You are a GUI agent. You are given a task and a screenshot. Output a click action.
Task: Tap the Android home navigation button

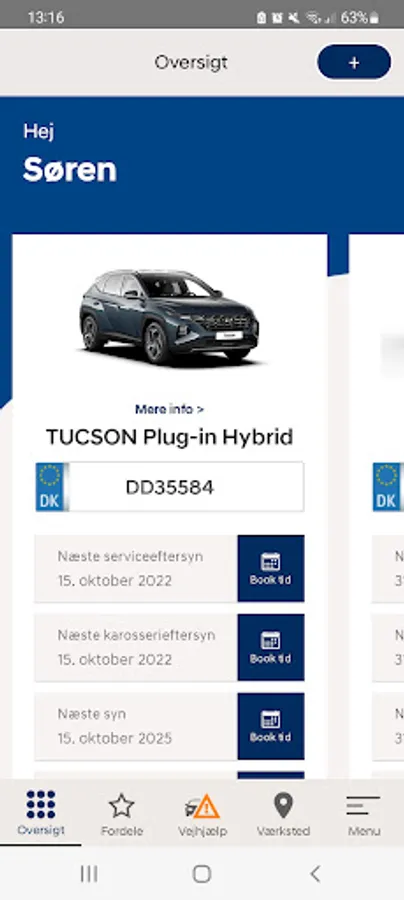202,874
